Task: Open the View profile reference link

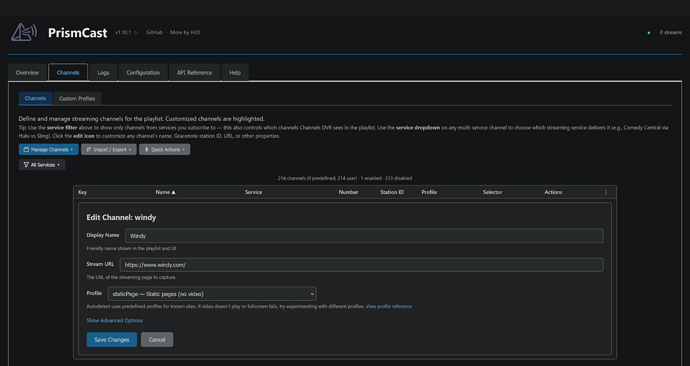Action: pos(389,307)
